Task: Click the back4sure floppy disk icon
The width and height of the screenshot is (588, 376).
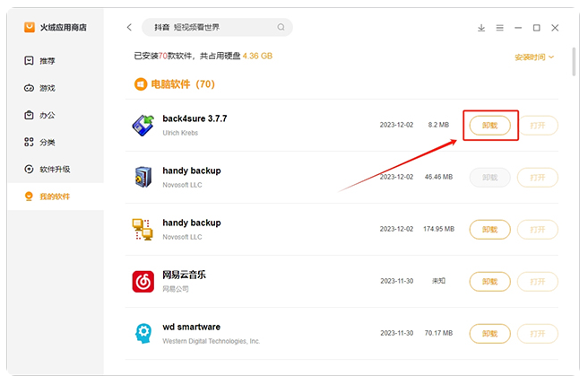Action: pyautogui.click(x=143, y=126)
